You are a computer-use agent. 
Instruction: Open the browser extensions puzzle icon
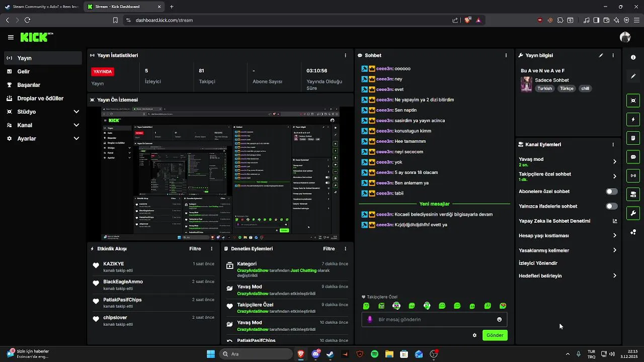tap(560, 20)
